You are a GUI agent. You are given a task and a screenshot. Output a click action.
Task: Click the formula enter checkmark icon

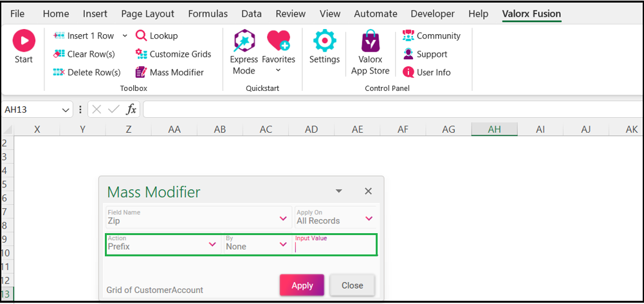113,109
